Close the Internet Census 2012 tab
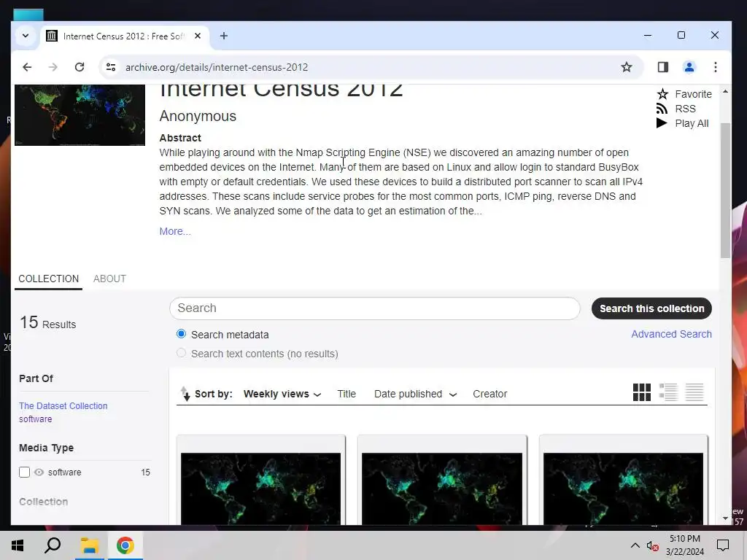The height and width of the screenshot is (560, 747). 198,36
